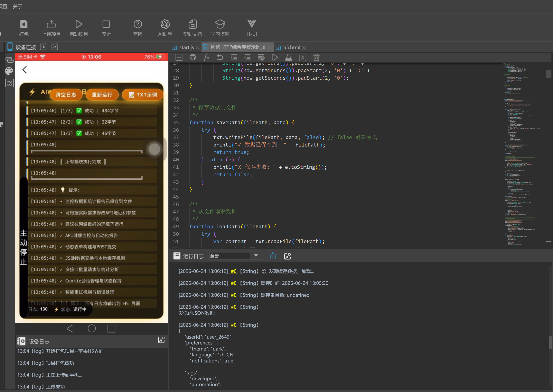This screenshot has width=553, height=392.
Task: Click log line 项目打包成功
Action: click(46, 363)
